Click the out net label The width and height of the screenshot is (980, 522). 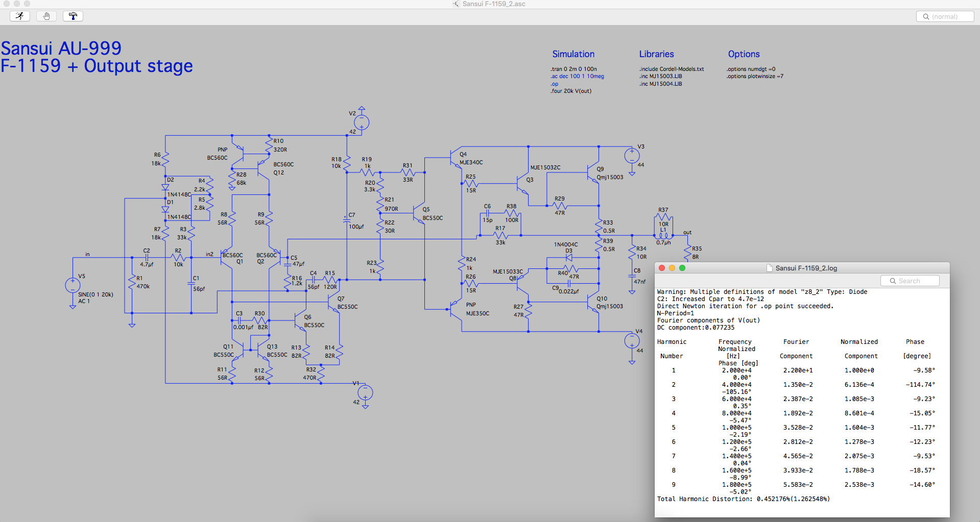tap(687, 232)
